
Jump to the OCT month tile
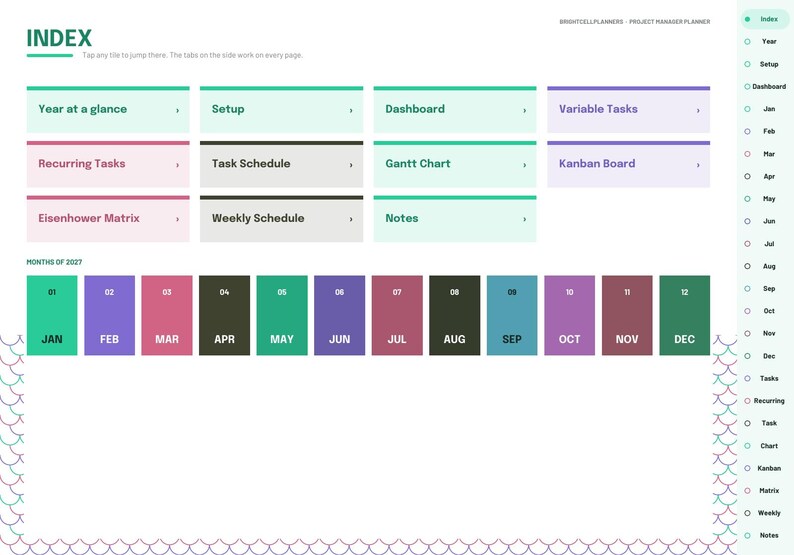coord(570,315)
